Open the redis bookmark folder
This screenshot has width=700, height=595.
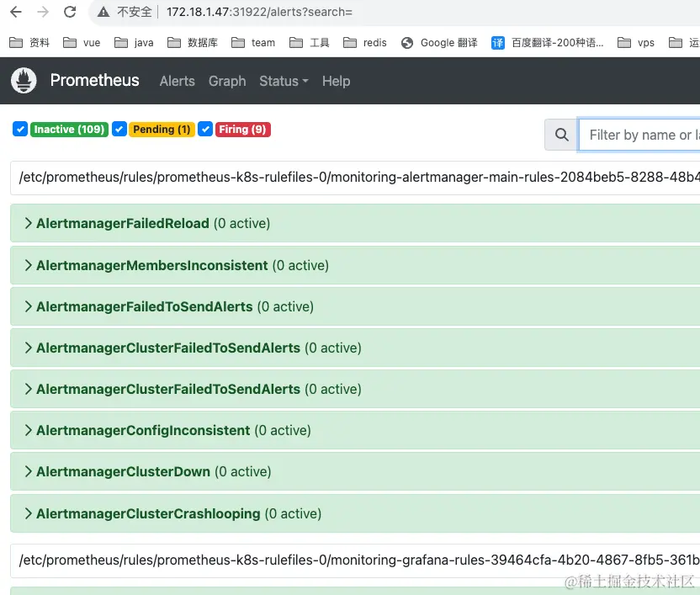365,42
